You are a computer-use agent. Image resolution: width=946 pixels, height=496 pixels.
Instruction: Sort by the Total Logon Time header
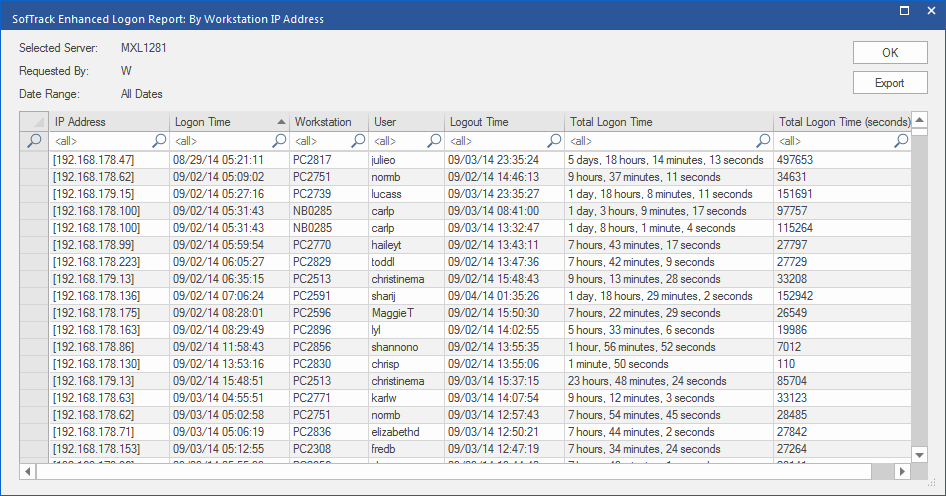coord(611,122)
